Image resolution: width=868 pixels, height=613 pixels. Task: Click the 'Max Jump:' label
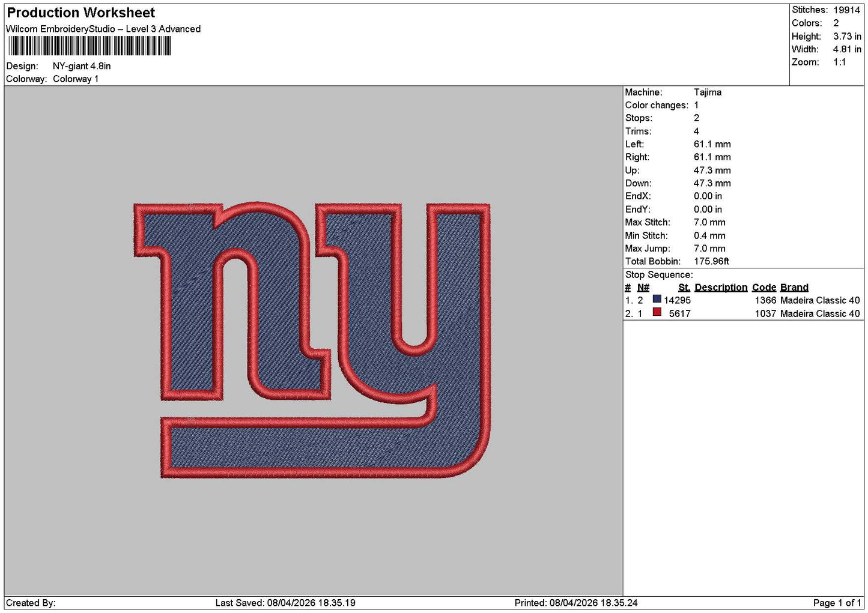pos(648,249)
